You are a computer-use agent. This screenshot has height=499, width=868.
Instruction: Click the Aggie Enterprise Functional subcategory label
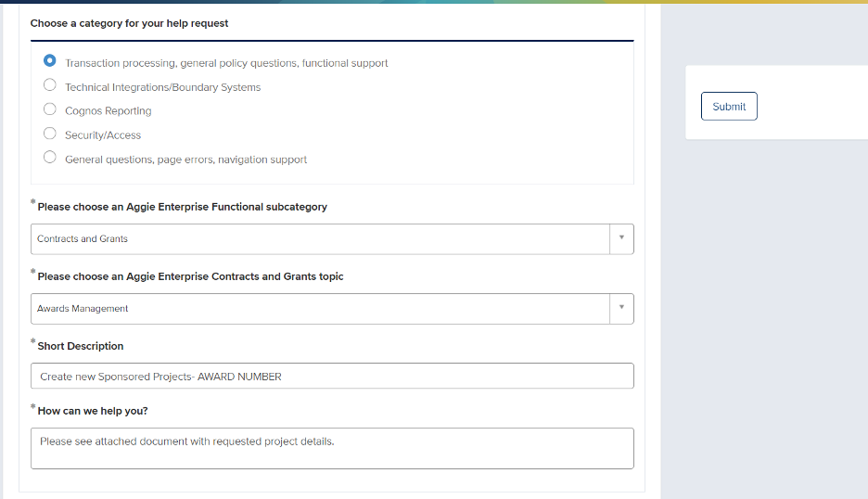182,207
